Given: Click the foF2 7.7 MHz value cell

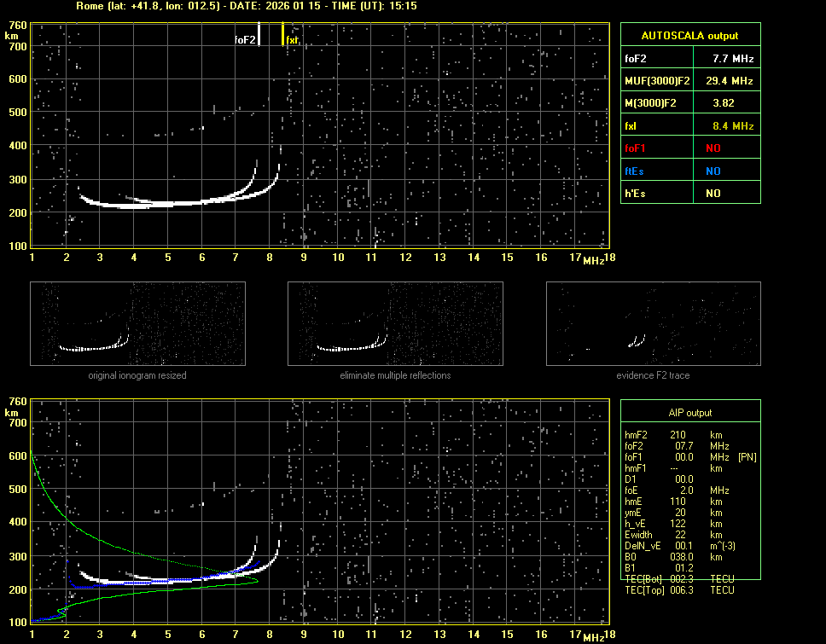Looking at the screenshot, I should [733, 59].
